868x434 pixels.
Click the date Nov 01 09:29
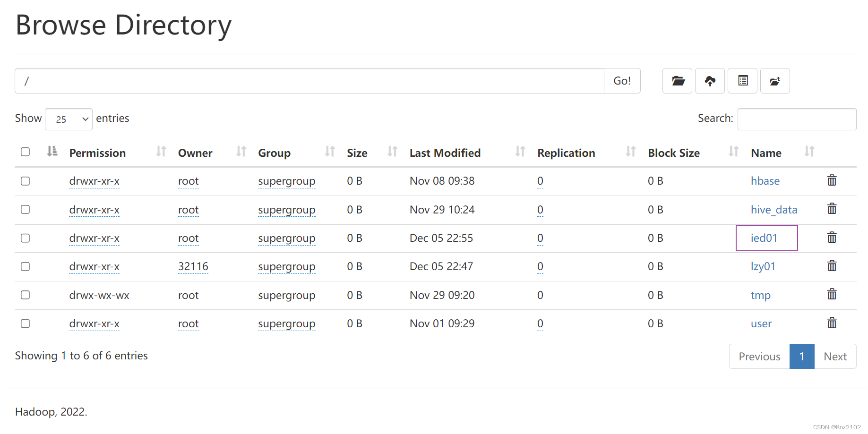pos(442,323)
